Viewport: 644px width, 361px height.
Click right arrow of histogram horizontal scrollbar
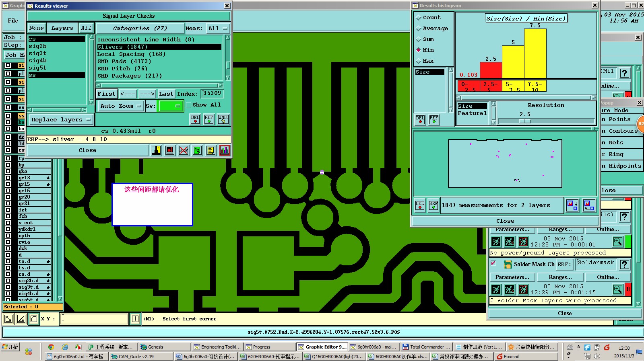point(593,97)
